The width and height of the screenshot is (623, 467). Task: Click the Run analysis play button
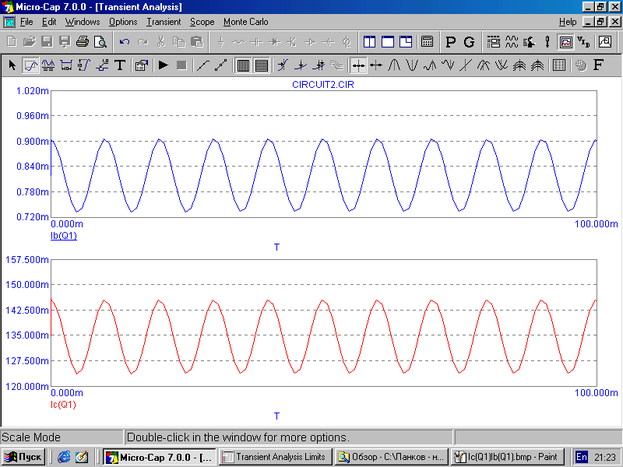point(163,66)
